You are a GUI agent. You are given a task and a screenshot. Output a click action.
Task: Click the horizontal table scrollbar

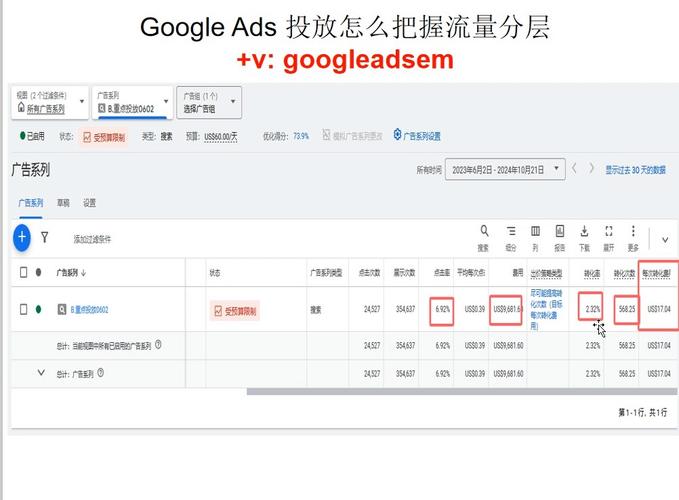(462, 391)
